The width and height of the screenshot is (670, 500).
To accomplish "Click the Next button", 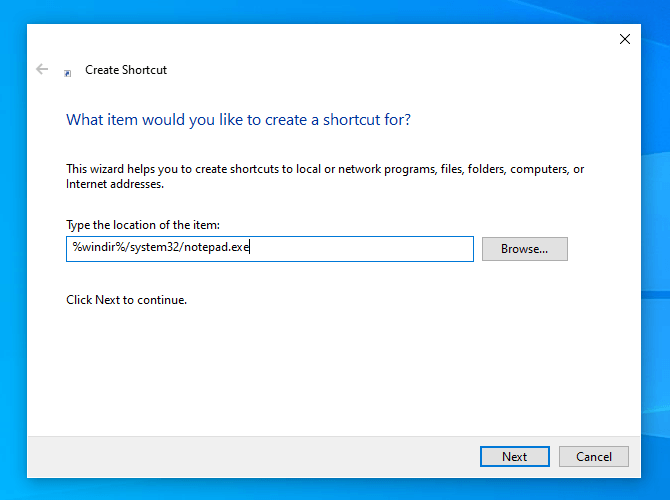I will [x=514, y=456].
